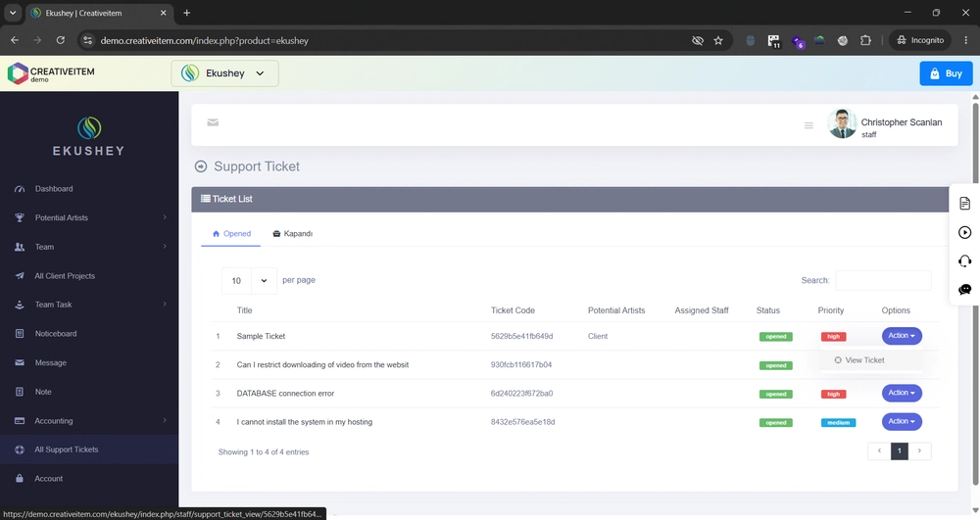
Task: Click the Noticeboard icon in sidebar
Action: click(20, 333)
